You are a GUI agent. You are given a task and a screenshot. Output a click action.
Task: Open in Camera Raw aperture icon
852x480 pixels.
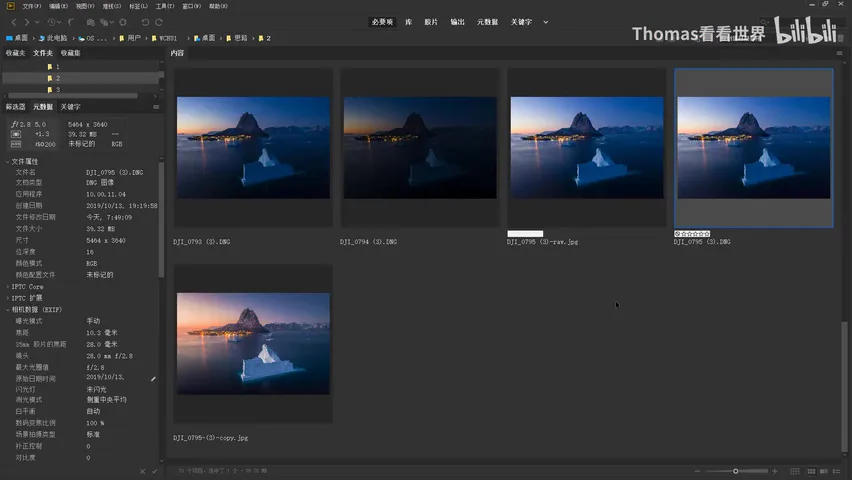tap(123, 22)
